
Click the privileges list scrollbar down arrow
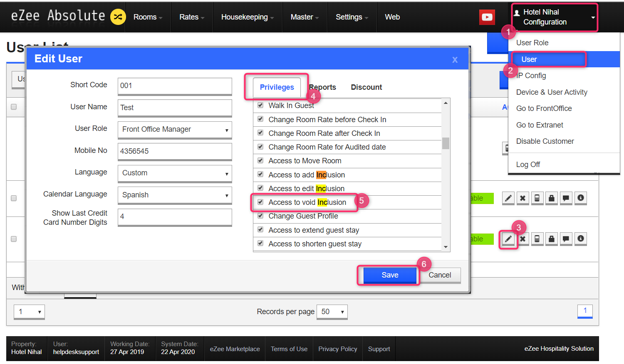pyautogui.click(x=446, y=247)
